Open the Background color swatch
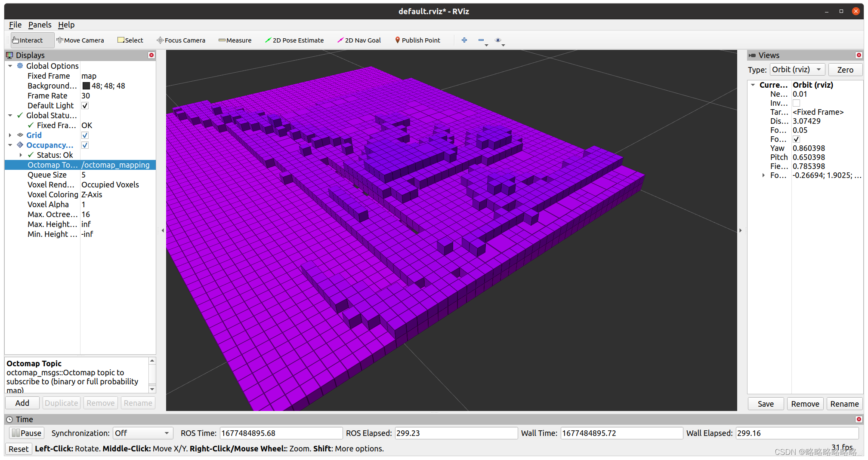This screenshot has height=460, width=868. pyautogui.click(x=86, y=86)
